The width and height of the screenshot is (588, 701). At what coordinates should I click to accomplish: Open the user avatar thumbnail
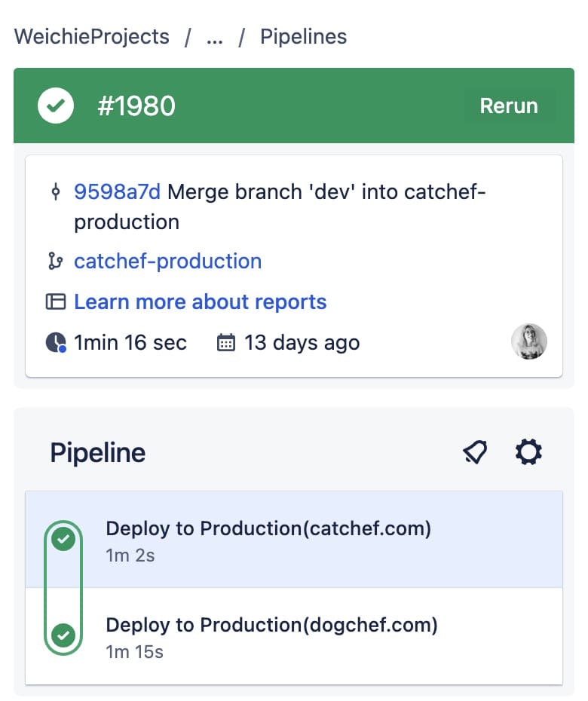[x=529, y=342]
